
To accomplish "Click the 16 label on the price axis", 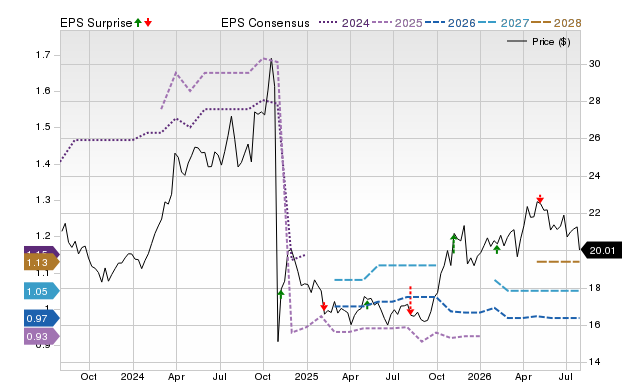I will coord(595,325).
